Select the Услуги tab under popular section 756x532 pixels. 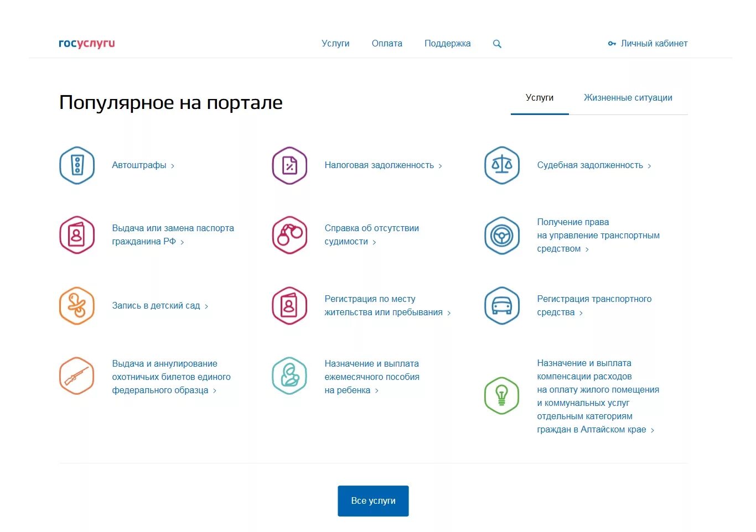[x=540, y=98]
